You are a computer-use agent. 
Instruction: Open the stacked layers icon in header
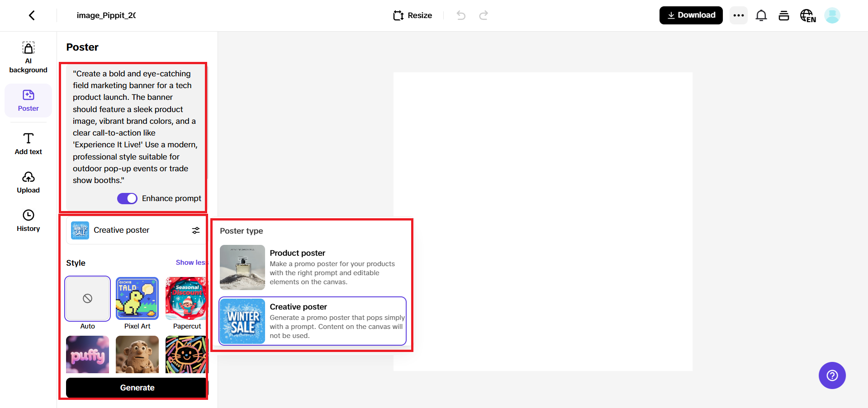tap(784, 15)
